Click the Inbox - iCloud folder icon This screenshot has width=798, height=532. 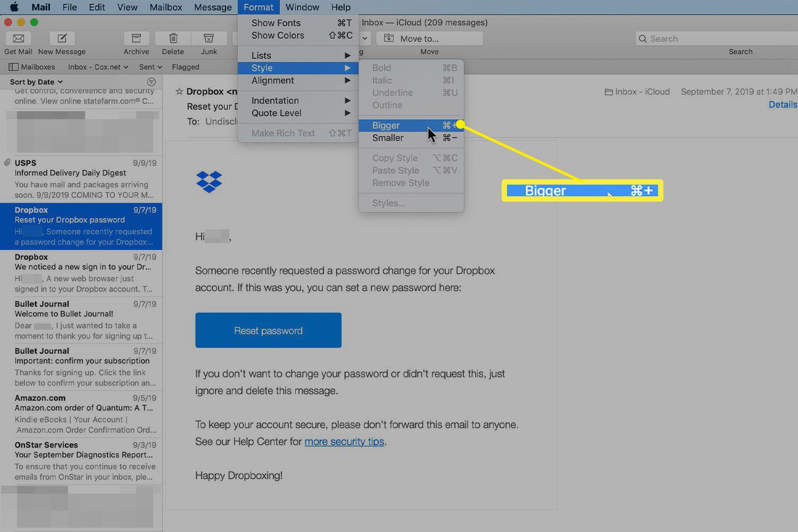(x=609, y=92)
